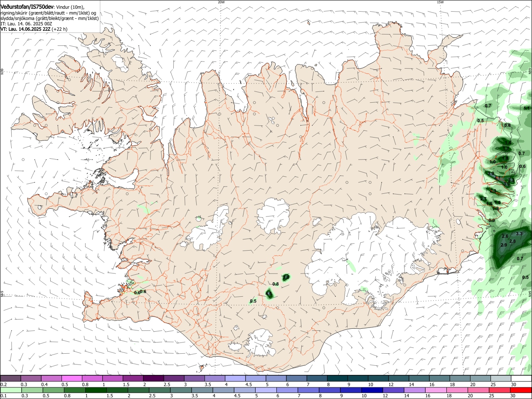Image resolution: width=532 pixels, height=399 pixels.
Task: Click the round Hofsjökull glacier in central Iceland
Action: point(273,216)
